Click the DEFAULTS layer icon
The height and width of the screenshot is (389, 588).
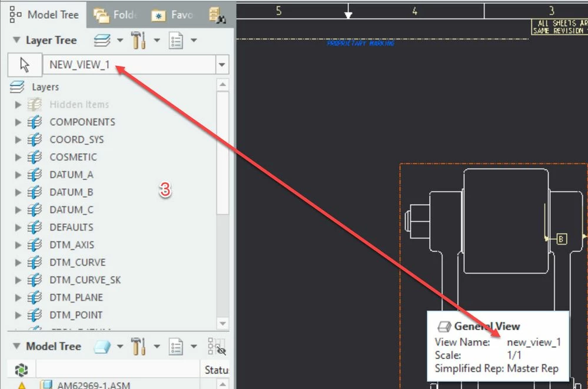tap(35, 227)
